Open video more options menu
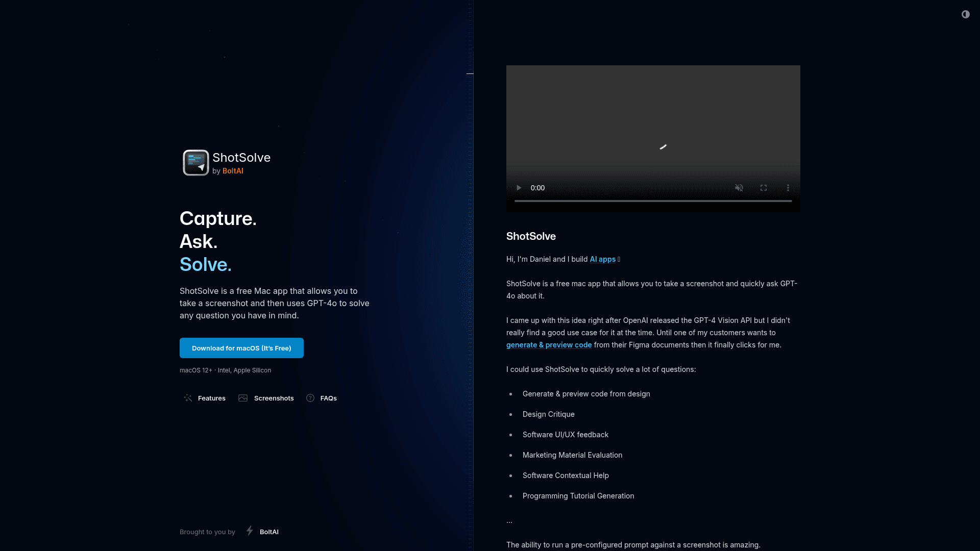 tap(788, 188)
